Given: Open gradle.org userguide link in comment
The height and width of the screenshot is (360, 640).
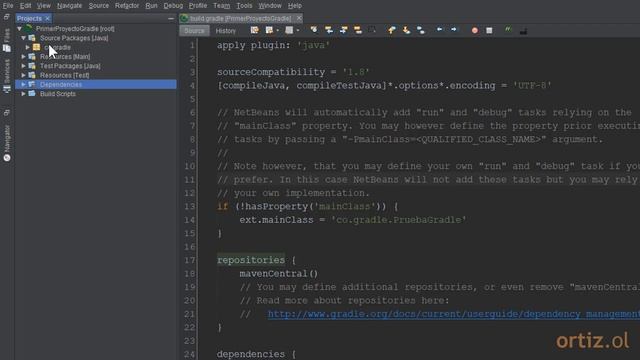Looking at the screenshot, I should coord(454,314).
